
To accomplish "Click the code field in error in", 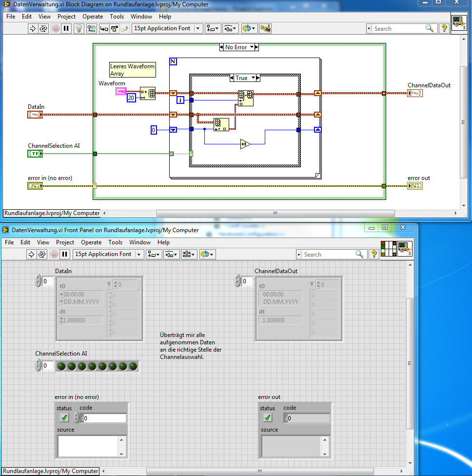I will coord(104,418).
